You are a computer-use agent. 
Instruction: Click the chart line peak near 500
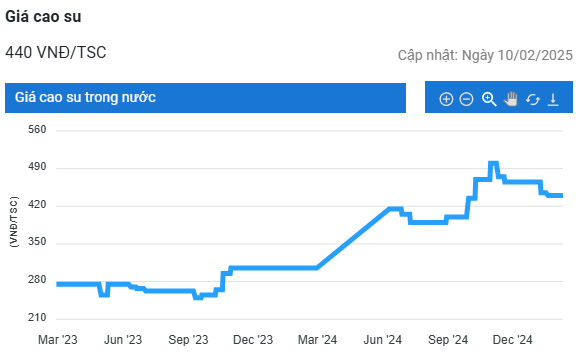click(x=493, y=163)
